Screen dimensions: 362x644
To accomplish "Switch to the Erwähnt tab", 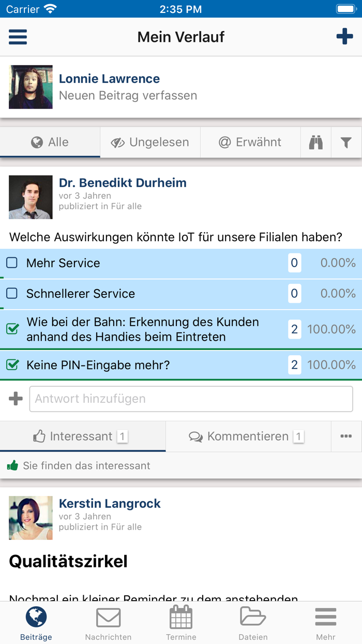I will [250, 142].
